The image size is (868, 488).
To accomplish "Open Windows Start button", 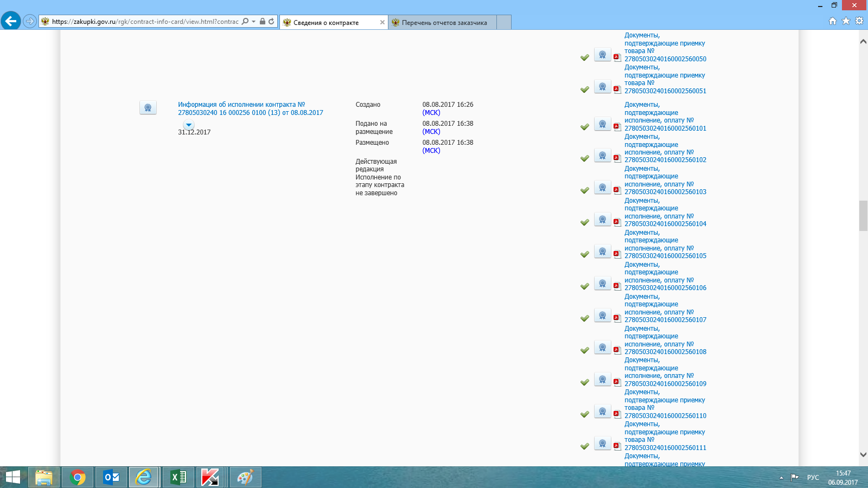I will tap(12, 477).
